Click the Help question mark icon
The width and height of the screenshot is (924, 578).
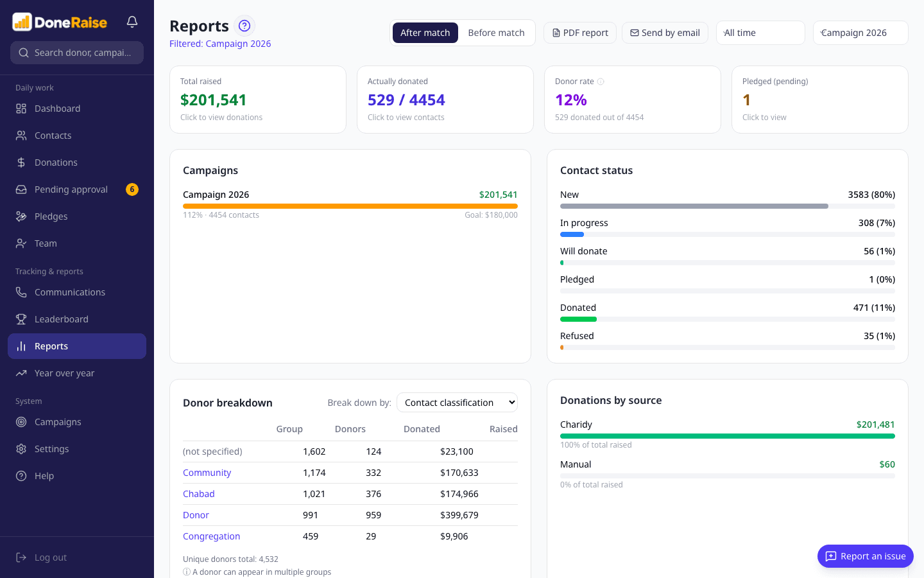pos(21,476)
